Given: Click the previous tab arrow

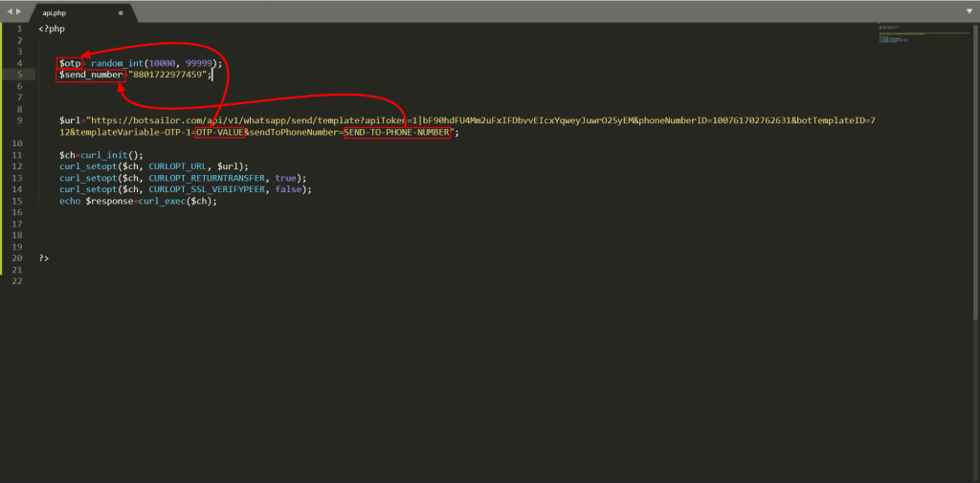Looking at the screenshot, I should pos(9,11).
